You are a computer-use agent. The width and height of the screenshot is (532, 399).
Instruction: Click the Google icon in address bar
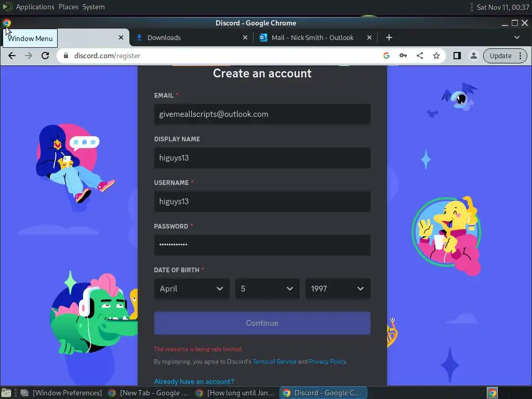click(x=386, y=56)
